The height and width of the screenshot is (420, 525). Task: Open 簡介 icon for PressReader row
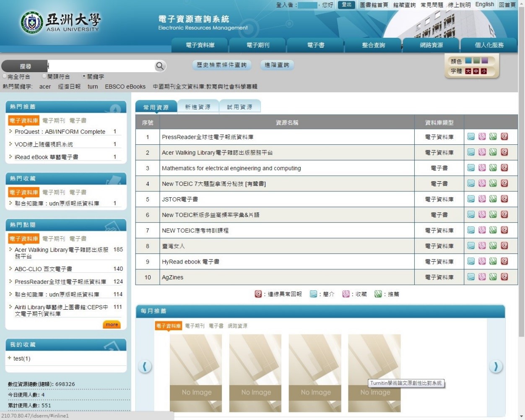(x=471, y=136)
